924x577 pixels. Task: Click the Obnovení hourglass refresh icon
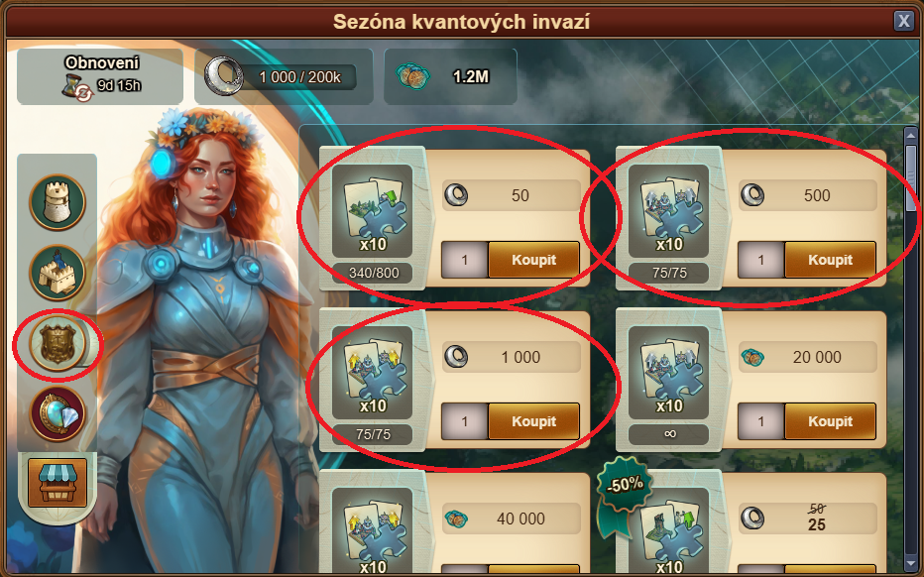[77, 87]
